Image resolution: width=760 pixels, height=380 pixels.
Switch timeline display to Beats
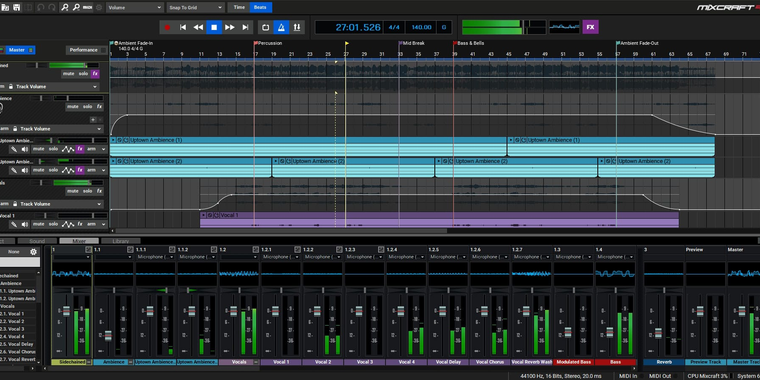pyautogui.click(x=260, y=7)
